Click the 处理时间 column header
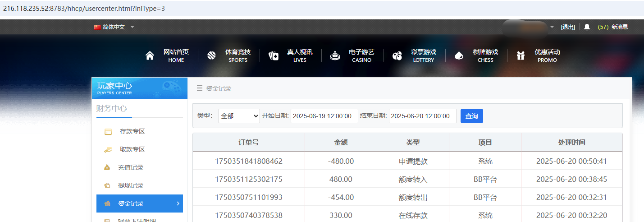This screenshot has height=222, width=644. [571, 142]
